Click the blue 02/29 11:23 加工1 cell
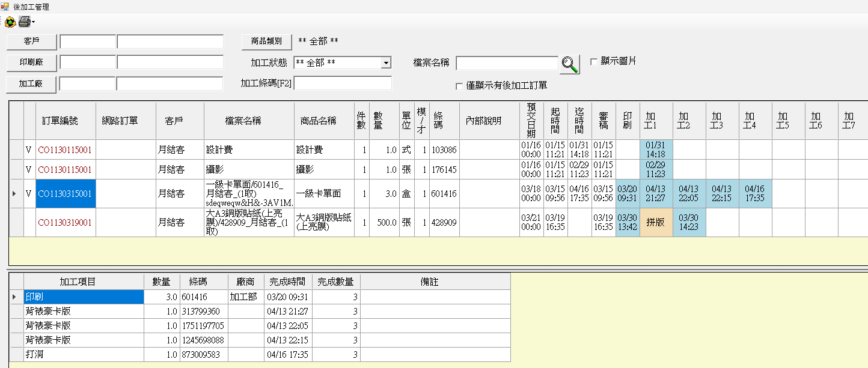Viewport: 868px width, 368px height. point(656,170)
